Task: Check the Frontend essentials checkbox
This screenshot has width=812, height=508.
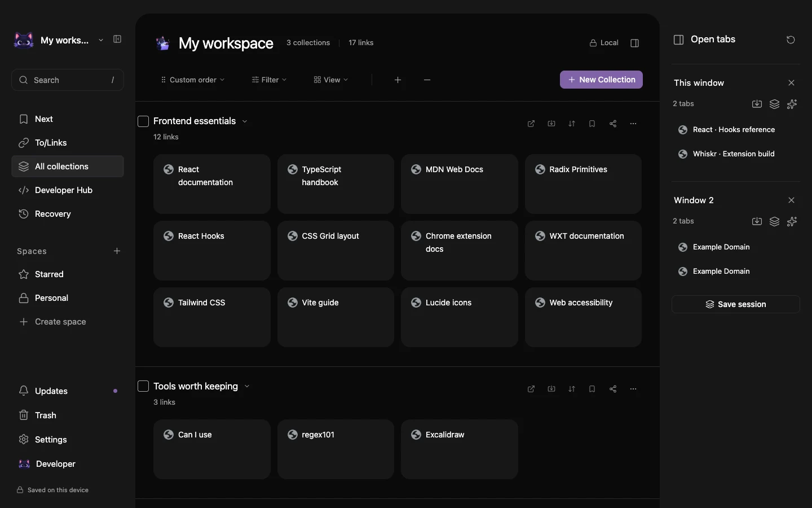Action: [x=143, y=121]
